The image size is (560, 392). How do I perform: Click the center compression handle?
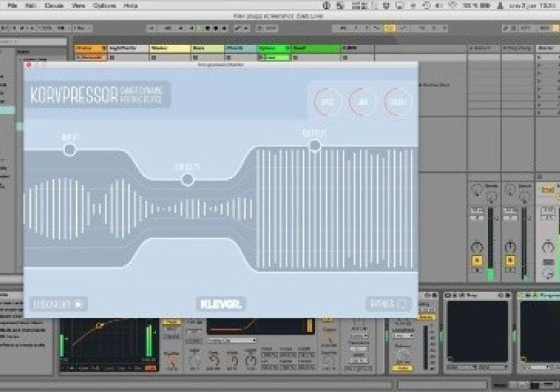tap(187, 179)
